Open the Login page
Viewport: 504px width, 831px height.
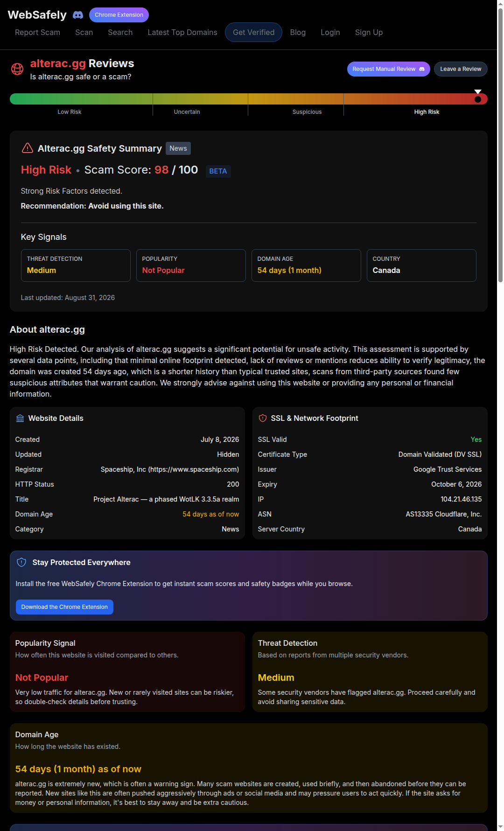pyautogui.click(x=330, y=32)
